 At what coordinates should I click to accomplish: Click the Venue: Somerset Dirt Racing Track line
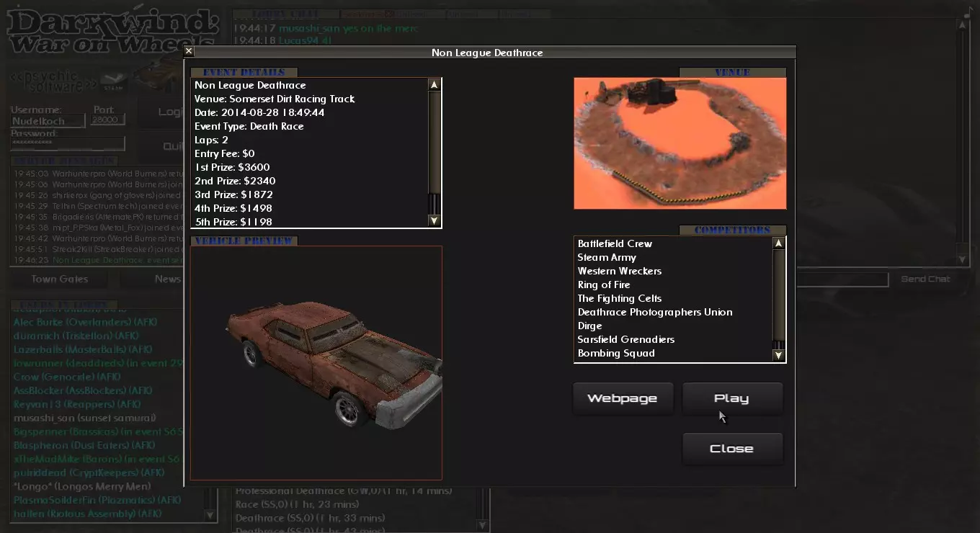pos(275,99)
